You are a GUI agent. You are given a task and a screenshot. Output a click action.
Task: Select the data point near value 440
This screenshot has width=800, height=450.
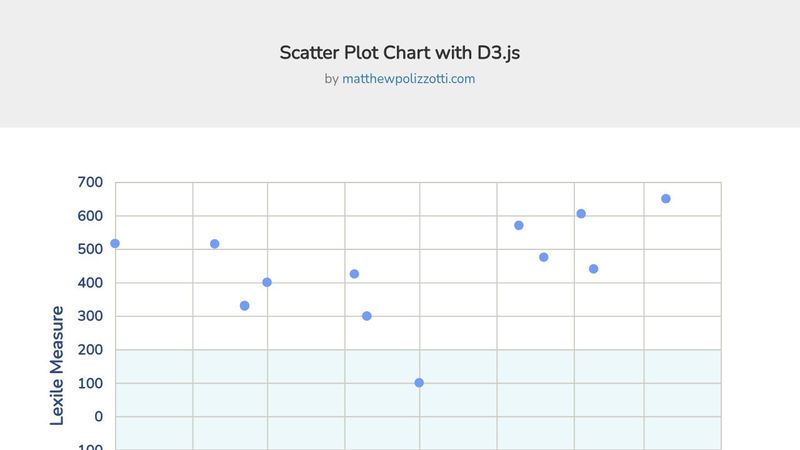tap(593, 269)
